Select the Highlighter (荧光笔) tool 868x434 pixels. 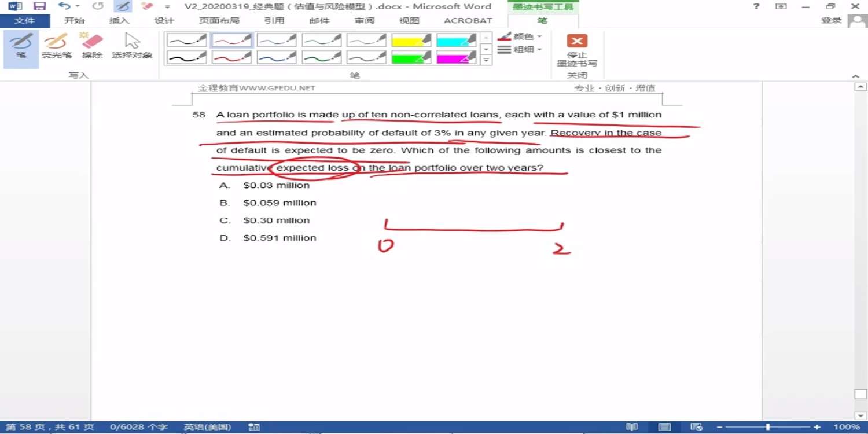point(56,47)
